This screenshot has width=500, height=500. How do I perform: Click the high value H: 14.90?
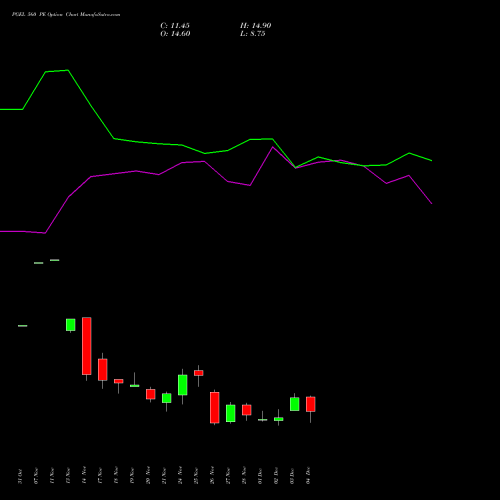256,26
